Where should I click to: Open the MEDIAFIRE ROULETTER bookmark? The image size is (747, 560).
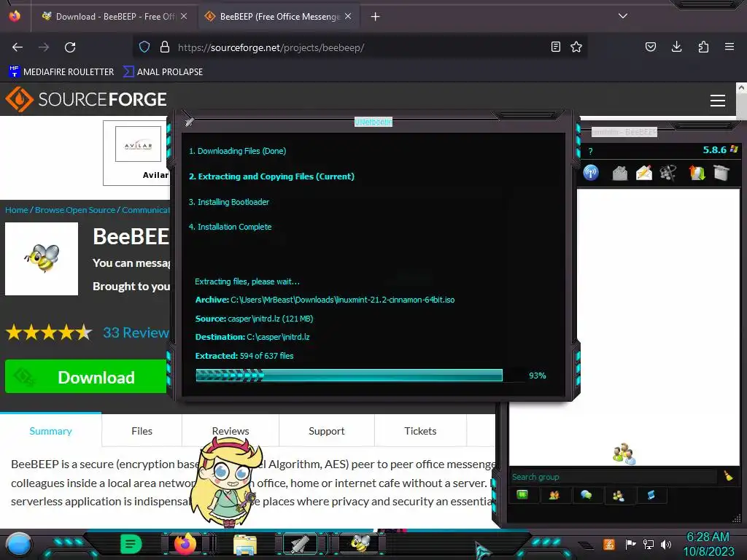pyautogui.click(x=61, y=72)
